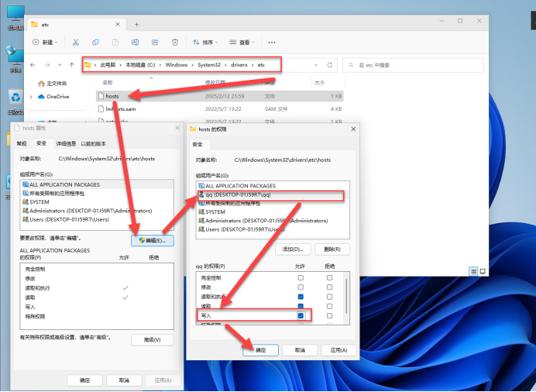Click the Delete trash icon in toolbar
Viewport: 536px width, 392px height.
coord(176,43)
